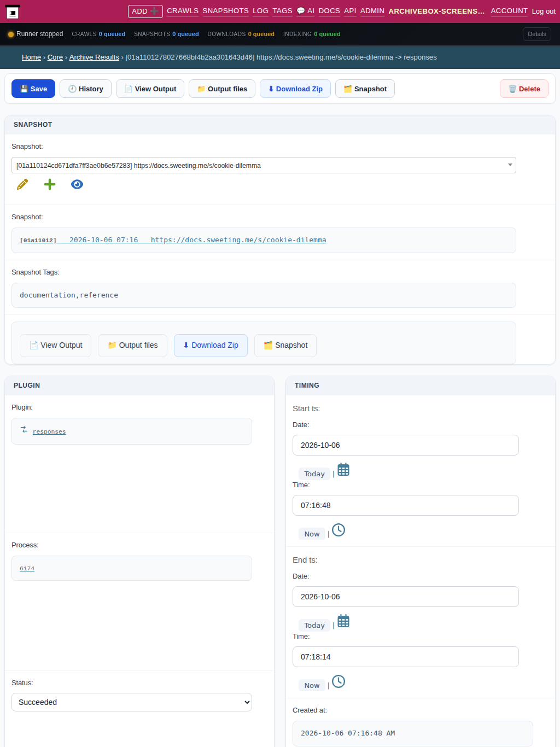Open the CRAWLS menu item

183,11
